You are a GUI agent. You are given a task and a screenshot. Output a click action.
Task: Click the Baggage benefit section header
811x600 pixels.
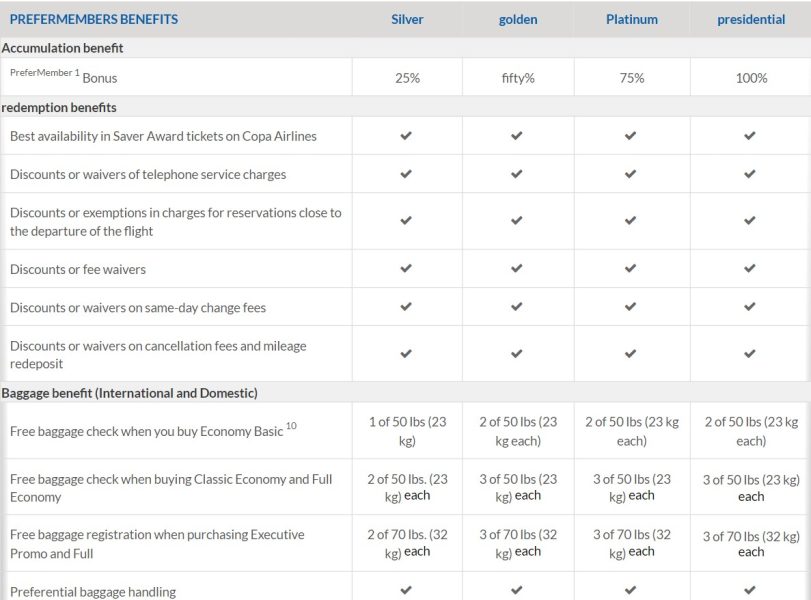tap(129, 393)
